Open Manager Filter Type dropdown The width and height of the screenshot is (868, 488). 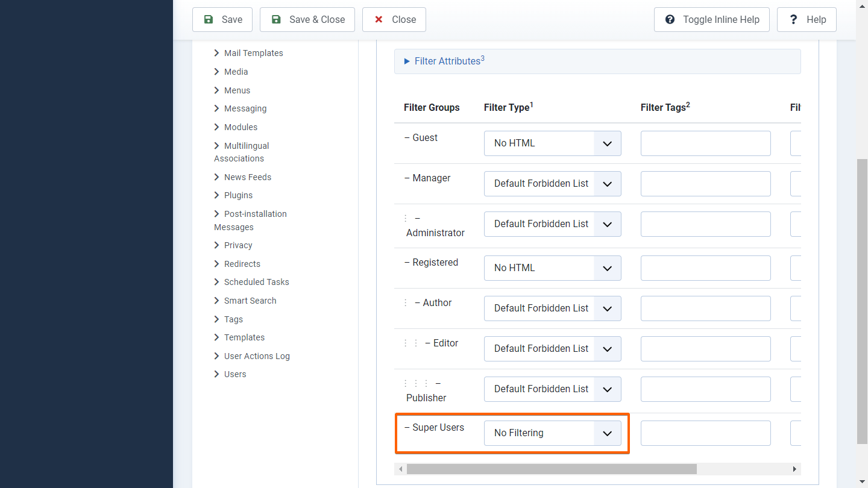coord(552,184)
